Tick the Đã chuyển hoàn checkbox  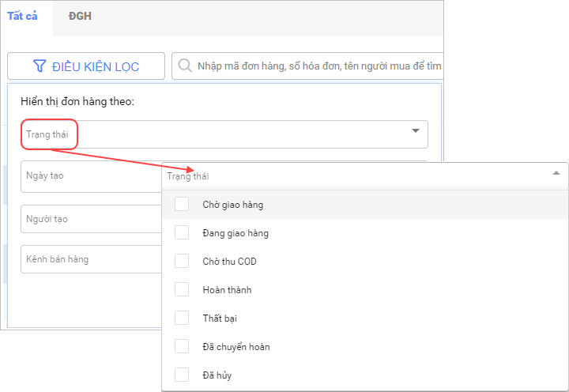click(182, 346)
